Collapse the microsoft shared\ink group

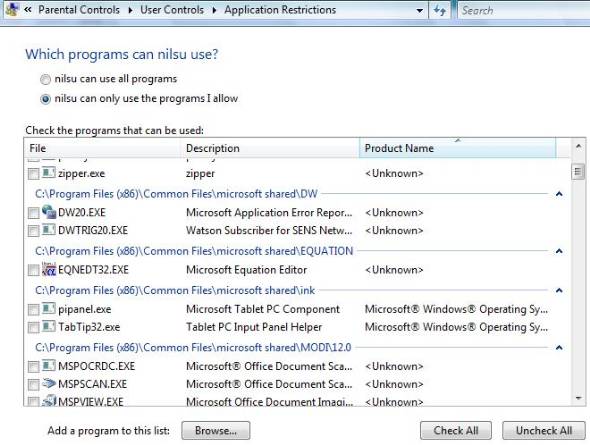[559, 290]
